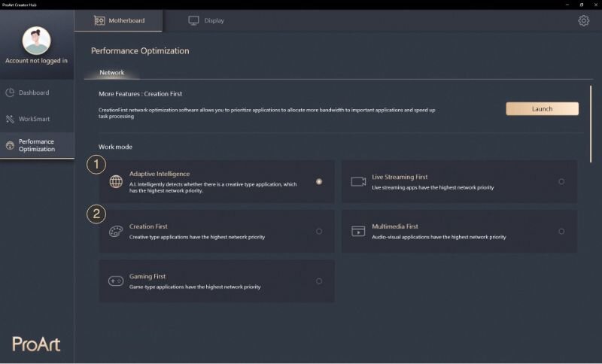
Task: Click the 'Live Streaming First' card title
Action: click(x=400, y=177)
